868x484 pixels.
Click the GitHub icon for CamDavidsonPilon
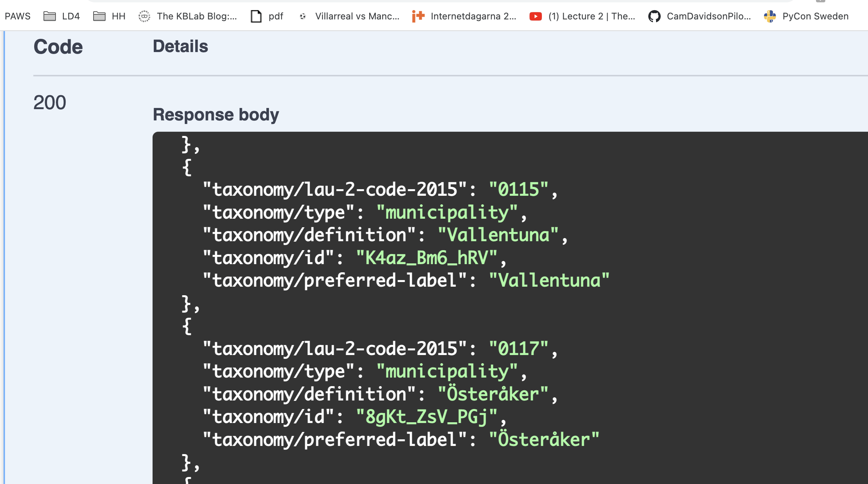pyautogui.click(x=654, y=16)
